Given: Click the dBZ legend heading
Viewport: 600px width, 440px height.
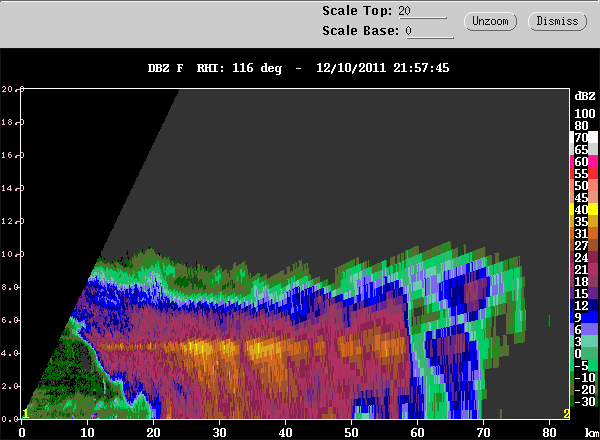Looking at the screenshot, I should (585, 96).
